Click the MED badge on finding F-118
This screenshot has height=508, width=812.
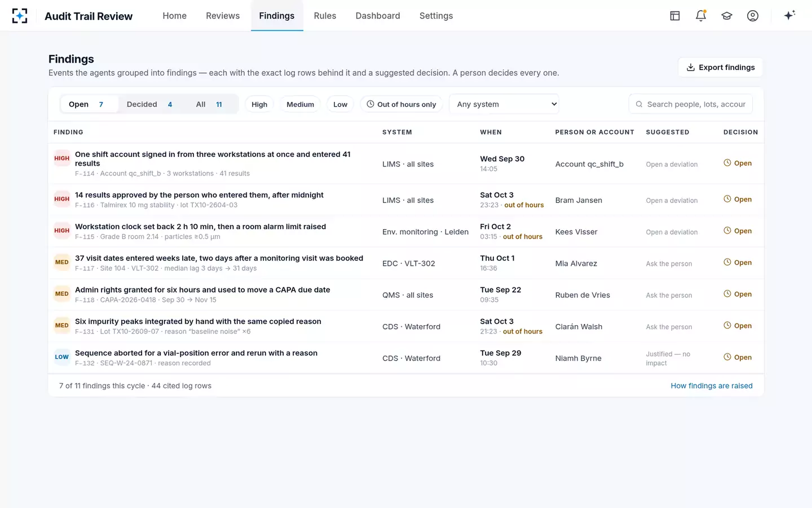[x=62, y=294]
